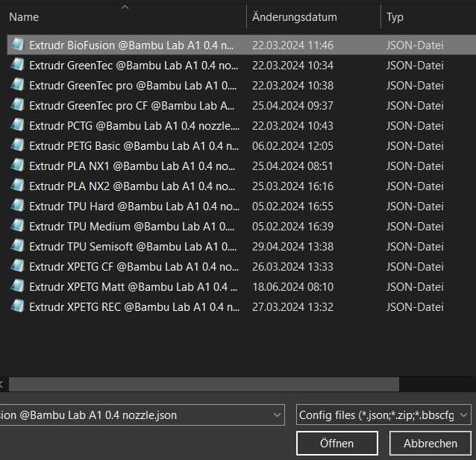Image resolution: width=476 pixels, height=460 pixels.
Task: Click JSON-Datei type in TPU Hard row
Action: coord(415,207)
